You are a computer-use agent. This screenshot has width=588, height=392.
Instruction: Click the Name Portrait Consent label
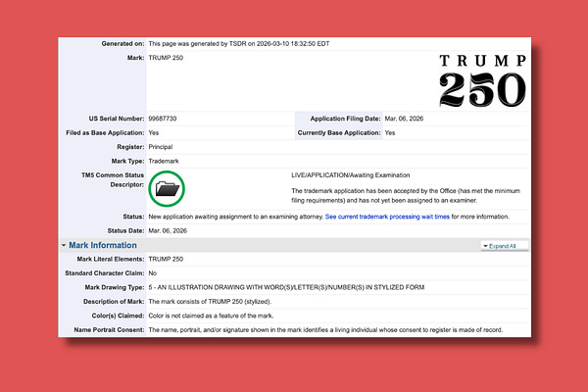[x=109, y=330]
